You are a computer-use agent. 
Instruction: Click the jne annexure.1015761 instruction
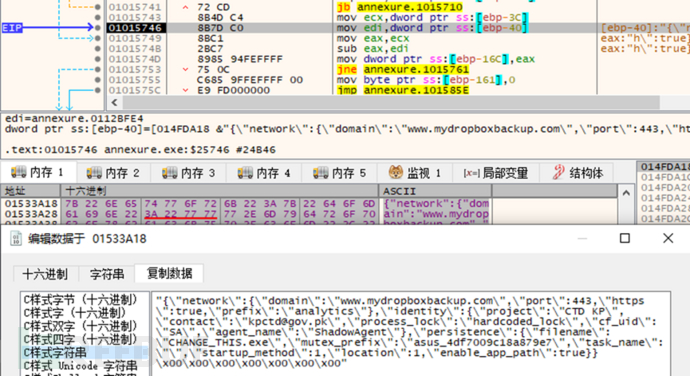(403, 70)
